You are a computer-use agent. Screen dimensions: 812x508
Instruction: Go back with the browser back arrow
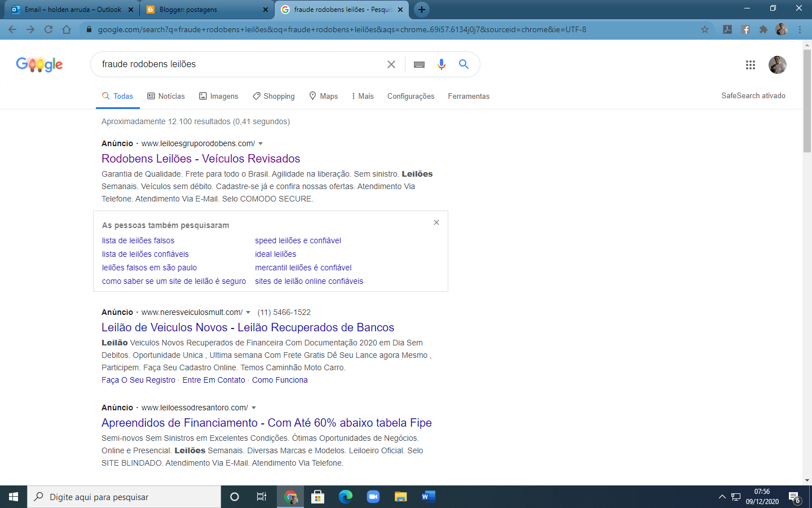(x=12, y=29)
